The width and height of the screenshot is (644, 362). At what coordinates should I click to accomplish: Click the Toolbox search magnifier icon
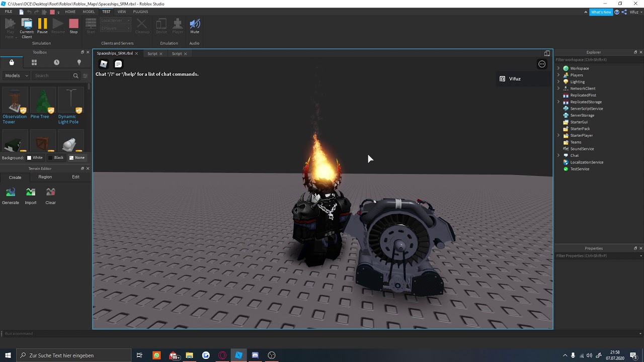pyautogui.click(x=75, y=75)
